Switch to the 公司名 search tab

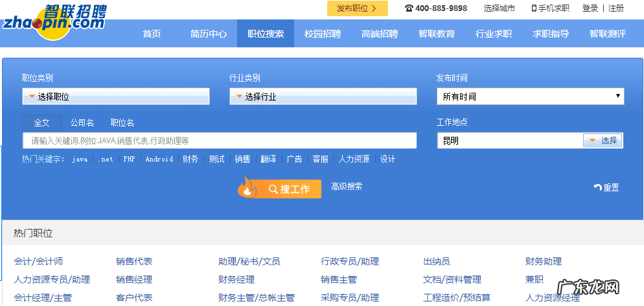tap(82, 123)
